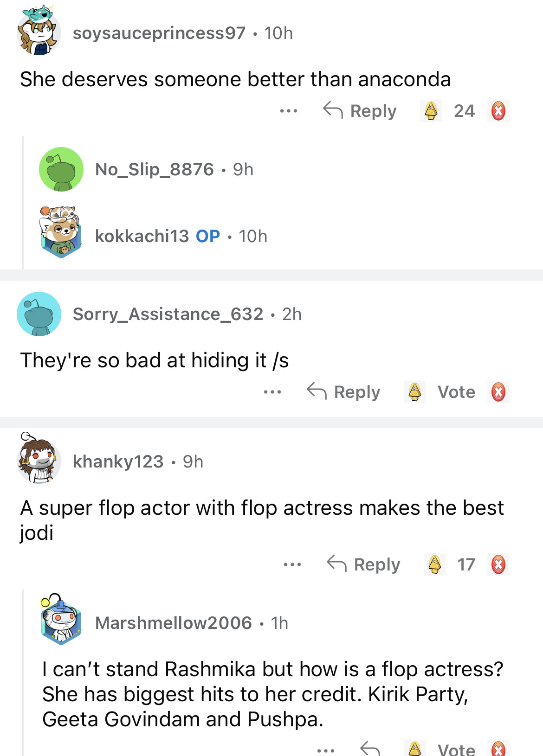Upvote Sorry_Assistance_632's comment

click(415, 392)
